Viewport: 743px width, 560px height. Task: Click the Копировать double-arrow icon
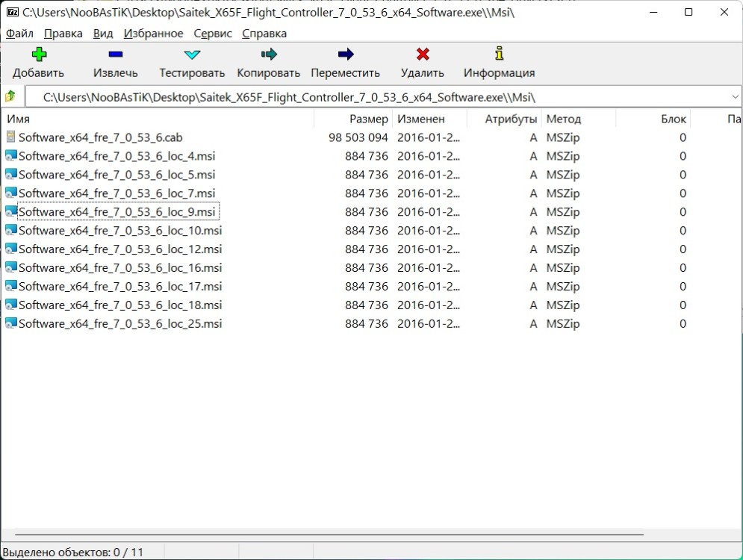coord(269,55)
